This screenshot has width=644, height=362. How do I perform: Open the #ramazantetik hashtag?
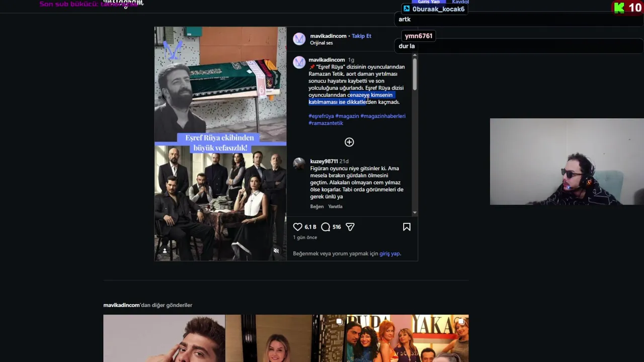click(x=326, y=123)
